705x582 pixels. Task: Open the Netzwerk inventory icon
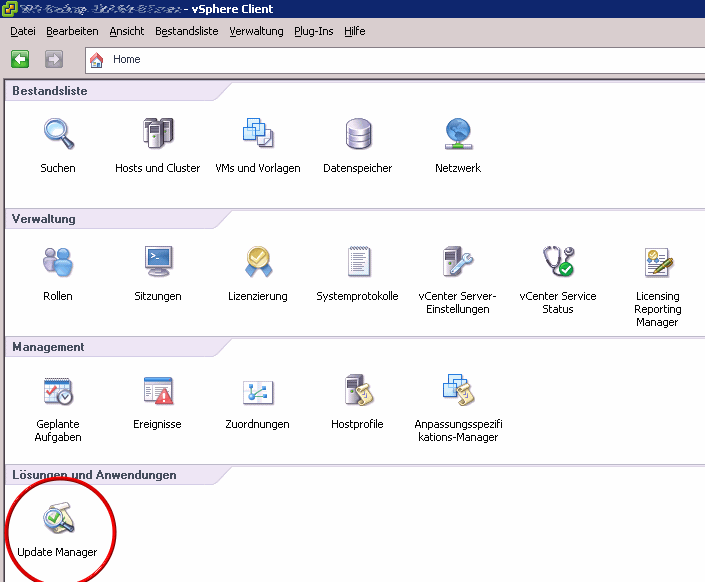tap(458, 134)
